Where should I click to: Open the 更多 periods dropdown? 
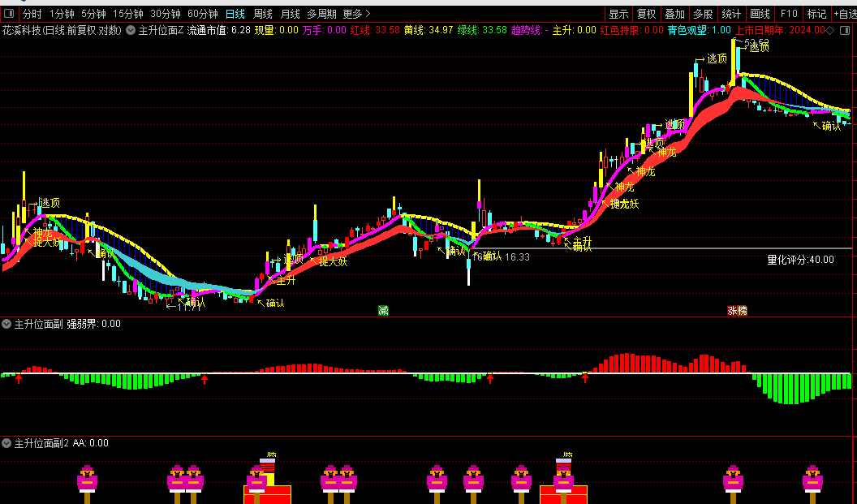coord(356,14)
